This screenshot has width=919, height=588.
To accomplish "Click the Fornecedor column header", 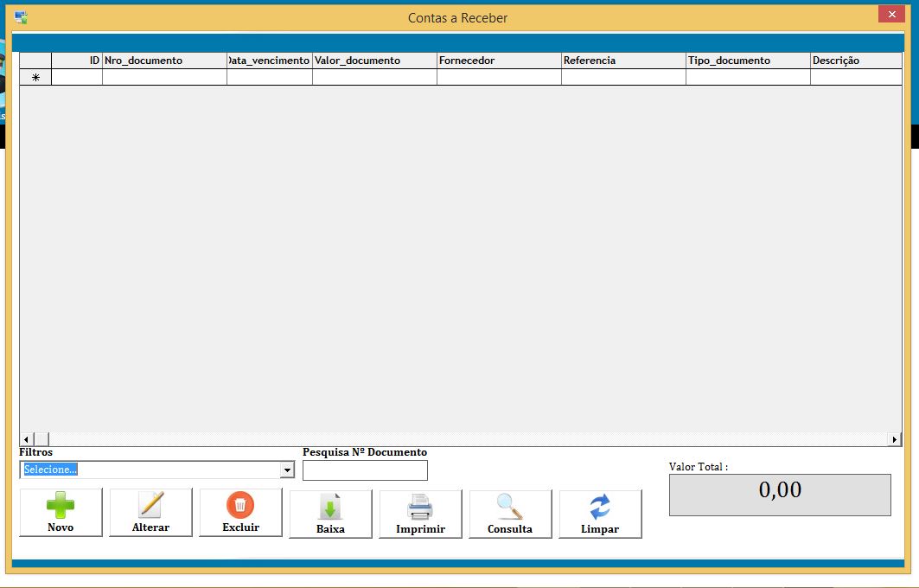I will pos(499,61).
